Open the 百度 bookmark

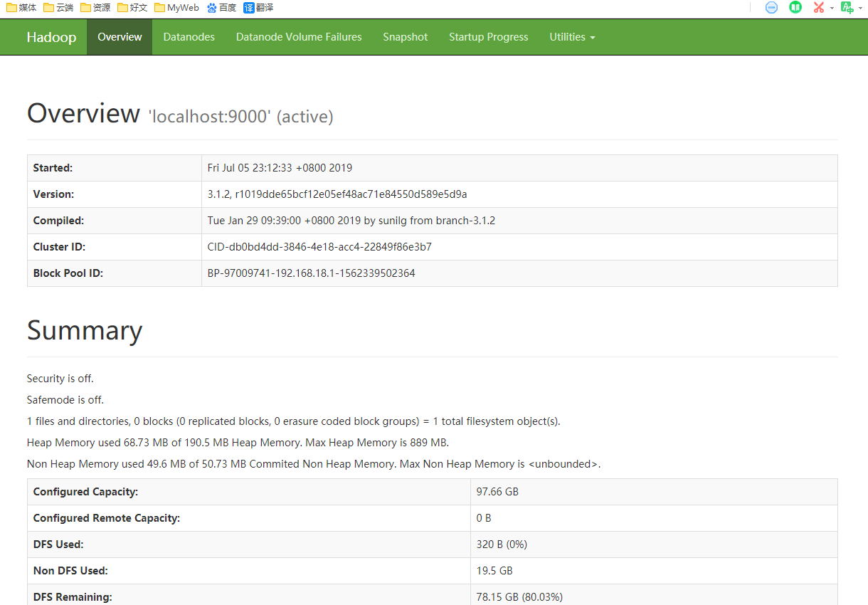221,8
